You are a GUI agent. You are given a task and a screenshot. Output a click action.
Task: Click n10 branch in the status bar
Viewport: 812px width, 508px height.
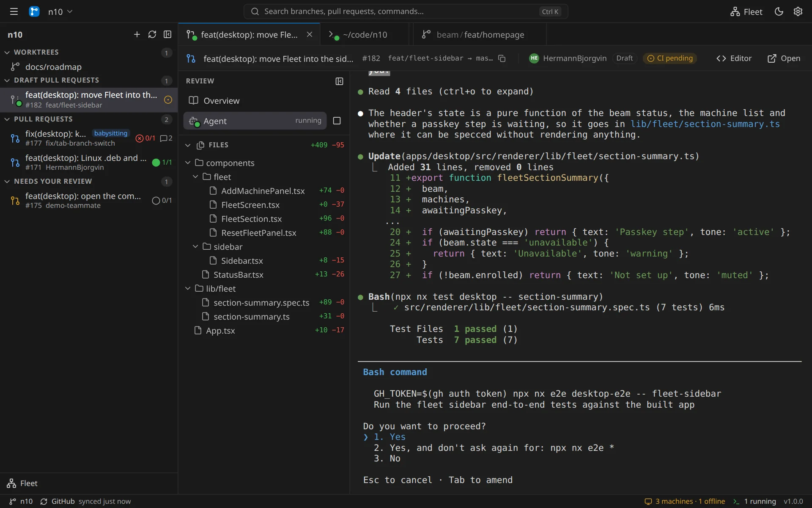(x=21, y=501)
